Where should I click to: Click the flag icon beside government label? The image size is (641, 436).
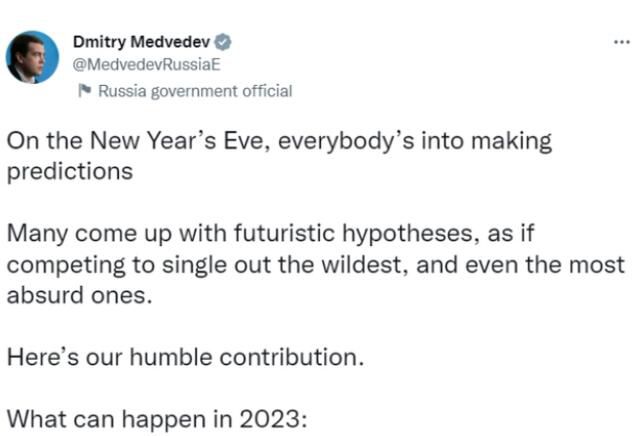(x=85, y=90)
